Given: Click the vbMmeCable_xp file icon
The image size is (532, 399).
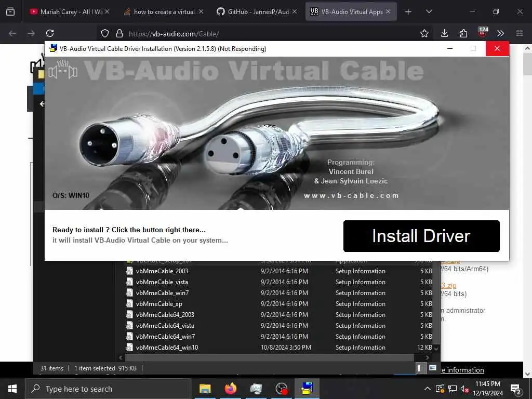Looking at the screenshot, I should [x=129, y=303].
